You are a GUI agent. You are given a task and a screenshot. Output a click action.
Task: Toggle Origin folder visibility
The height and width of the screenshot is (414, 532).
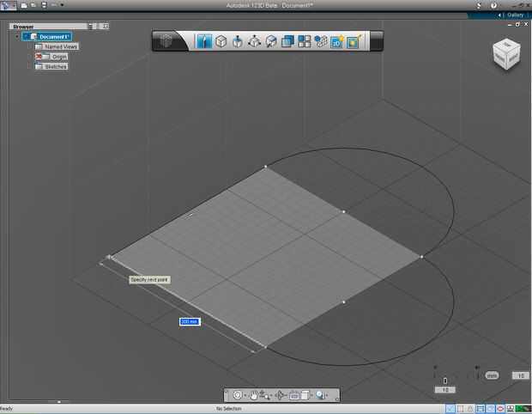[39, 56]
